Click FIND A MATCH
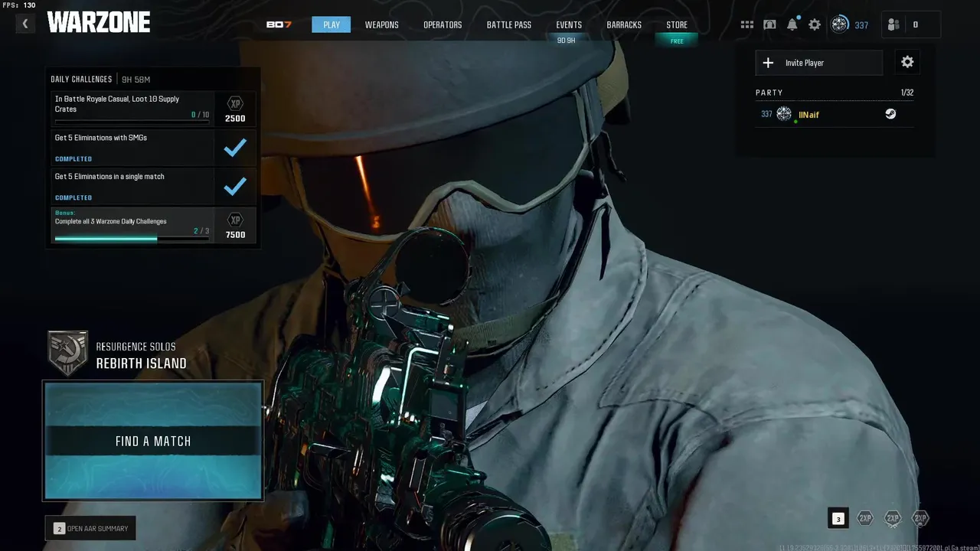The height and width of the screenshot is (551, 980). pyautogui.click(x=153, y=441)
